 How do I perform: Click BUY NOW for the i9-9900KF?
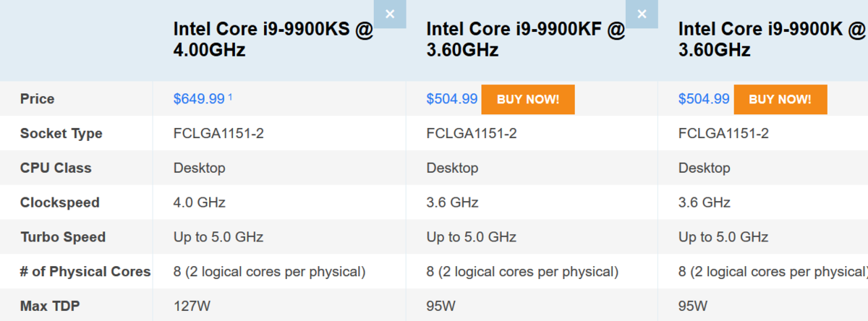click(x=528, y=100)
